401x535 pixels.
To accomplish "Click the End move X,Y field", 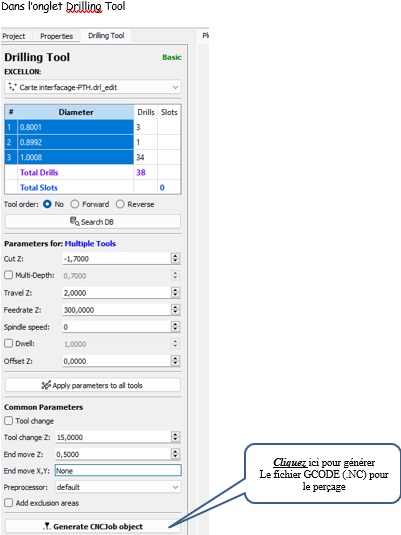I will (118, 471).
